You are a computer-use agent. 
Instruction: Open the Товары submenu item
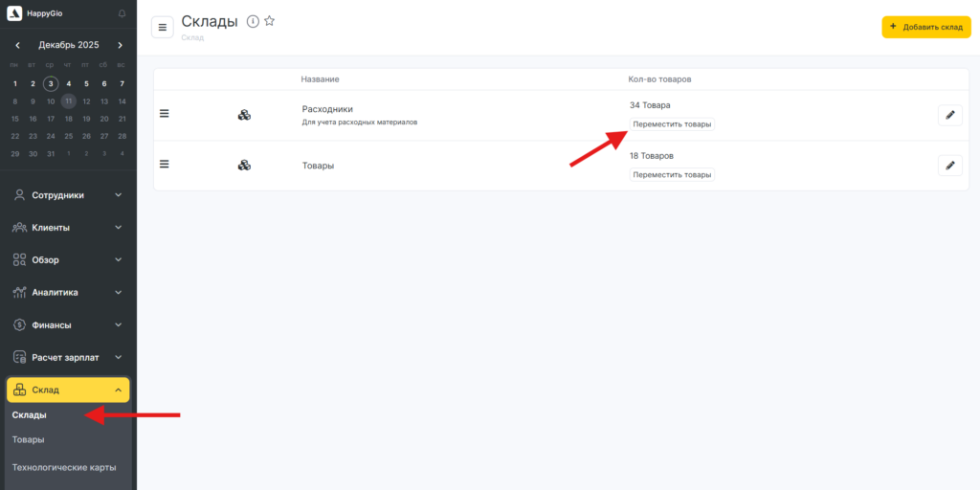[28, 439]
